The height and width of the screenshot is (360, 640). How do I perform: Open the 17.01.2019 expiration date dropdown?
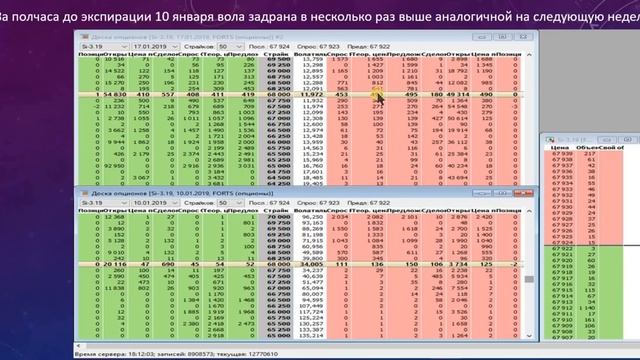pyautogui.click(x=155, y=47)
